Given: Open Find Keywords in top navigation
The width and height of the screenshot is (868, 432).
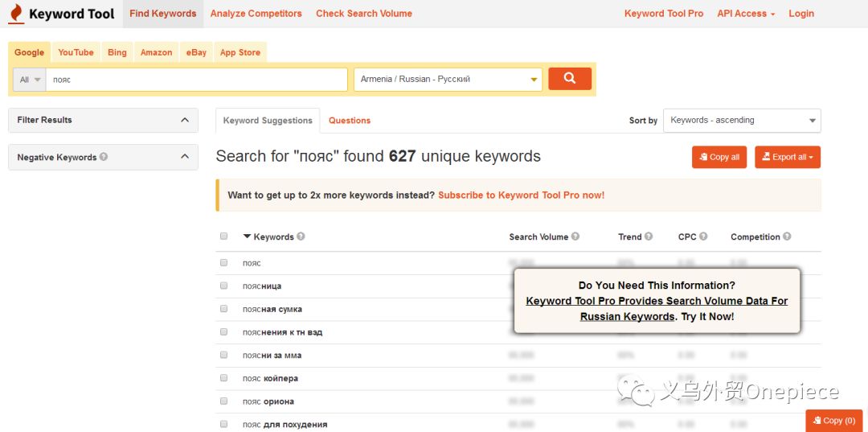Looking at the screenshot, I should pyautogui.click(x=162, y=14).
